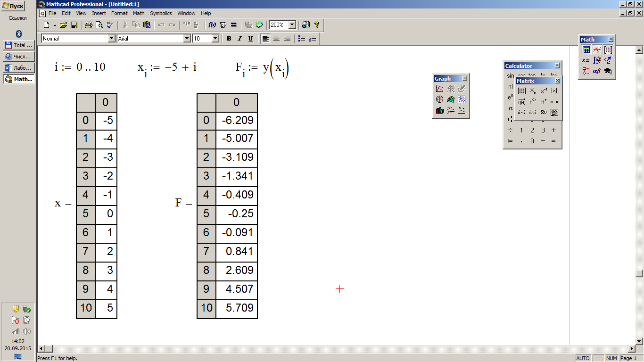Click the vertical scrollbar down arrow
This screenshot has width=644, height=362.
[639, 341]
